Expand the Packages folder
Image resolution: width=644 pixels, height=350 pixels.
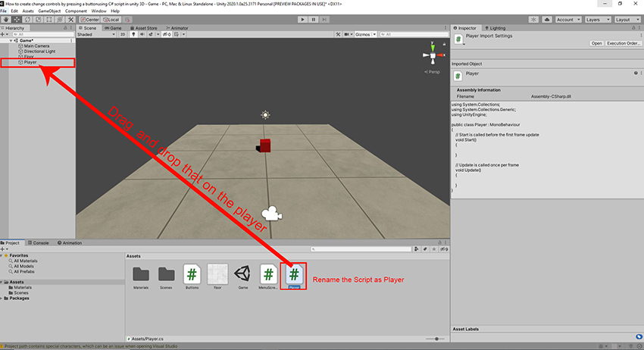[2, 298]
